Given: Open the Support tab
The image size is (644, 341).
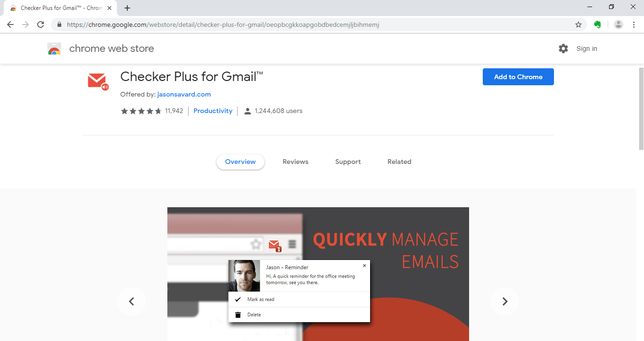Looking at the screenshot, I should (x=348, y=162).
